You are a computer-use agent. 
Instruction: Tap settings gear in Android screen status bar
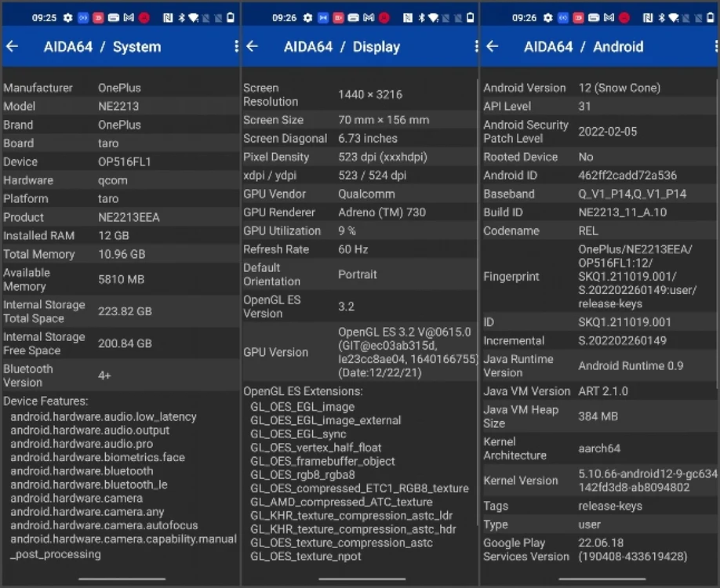[x=547, y=18]
